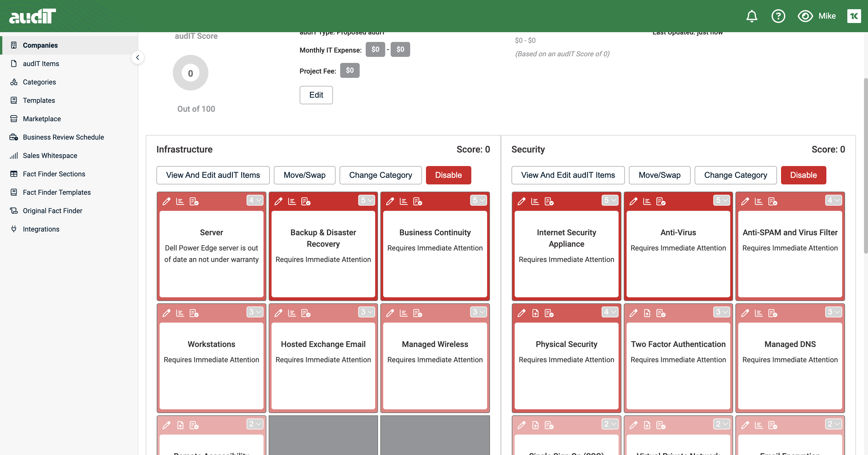Click the checklist document icon on Anti-SPAM and Virus Filter card
The image size is (868, 455).
click(x=773, y=201)
